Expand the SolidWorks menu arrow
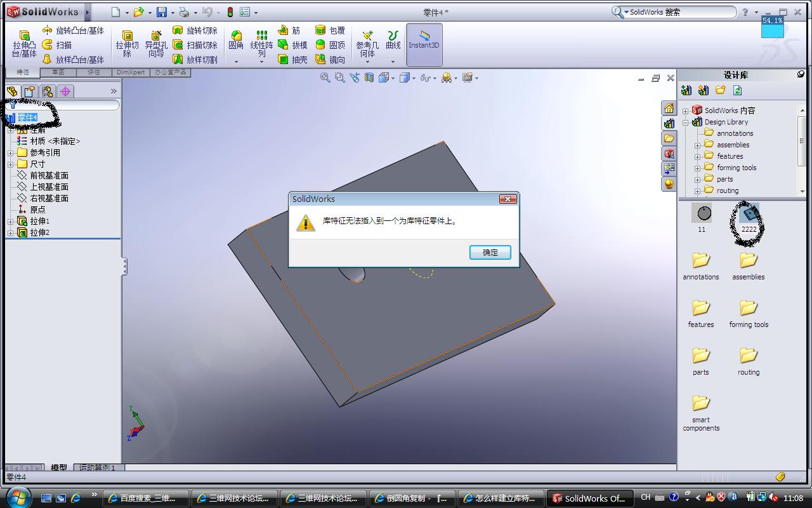Viewport: 812px width, 508px height. 88,12
